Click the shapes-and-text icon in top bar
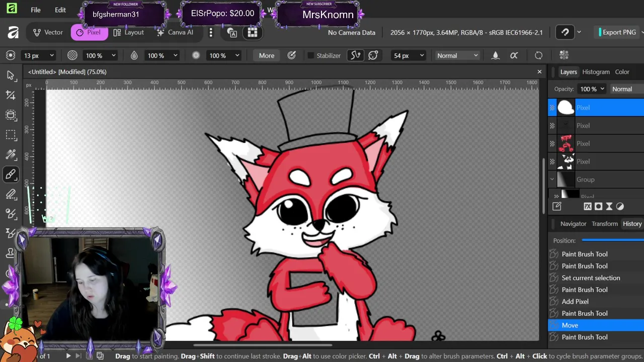644x362 pixels. coord(232,33)
